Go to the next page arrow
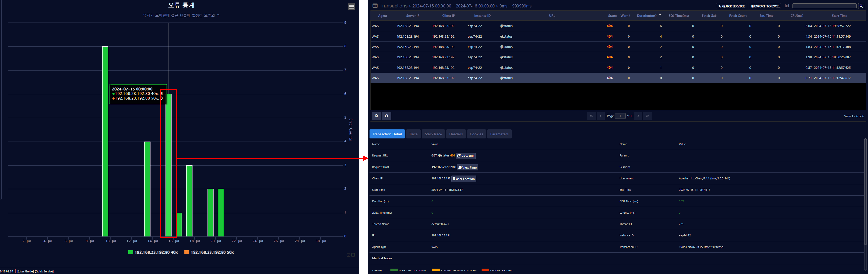Image resolution: width=868 pixels, height=274 pixels. tap(638, 116)
